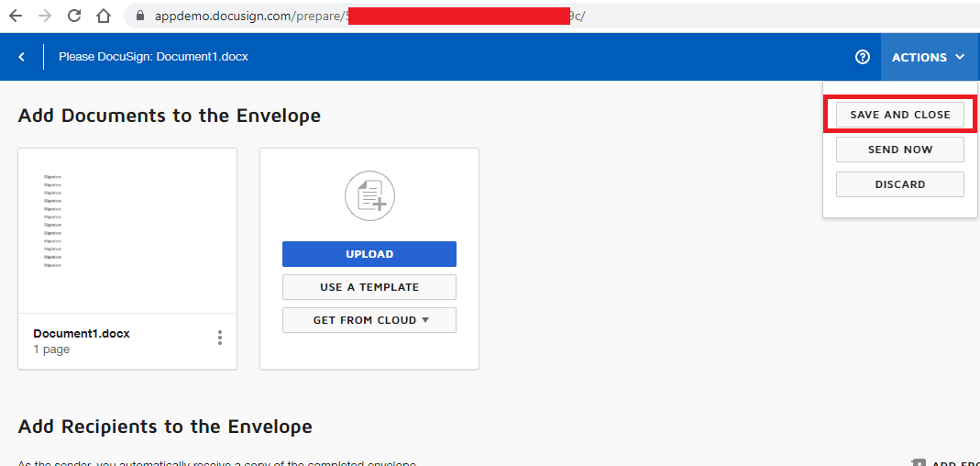The image size is (980, 466).
Task: Click the envelope title 'Please DocuSign: Document1.docx'
Action: (154, 57)
